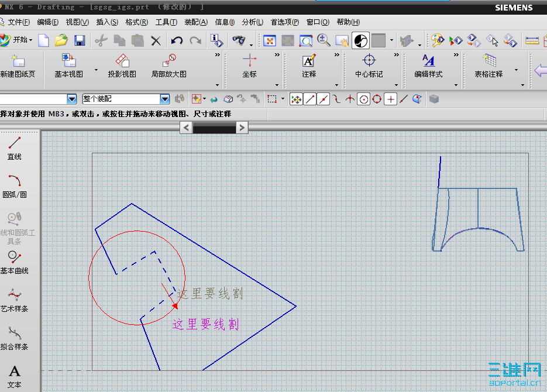Open the rectangle selection method dropdown
Viewport: 547px width, 392px height.
pyautogui.click(x=283, y=99)
